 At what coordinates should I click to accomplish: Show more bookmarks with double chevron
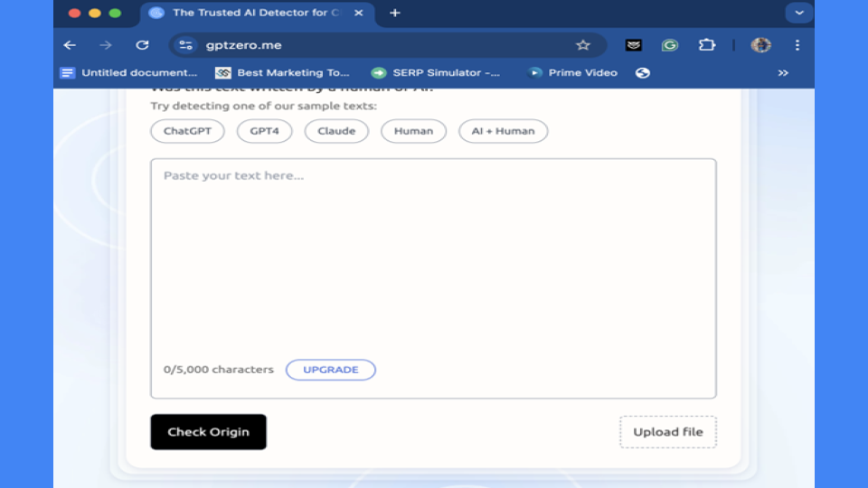coord(783,73)
